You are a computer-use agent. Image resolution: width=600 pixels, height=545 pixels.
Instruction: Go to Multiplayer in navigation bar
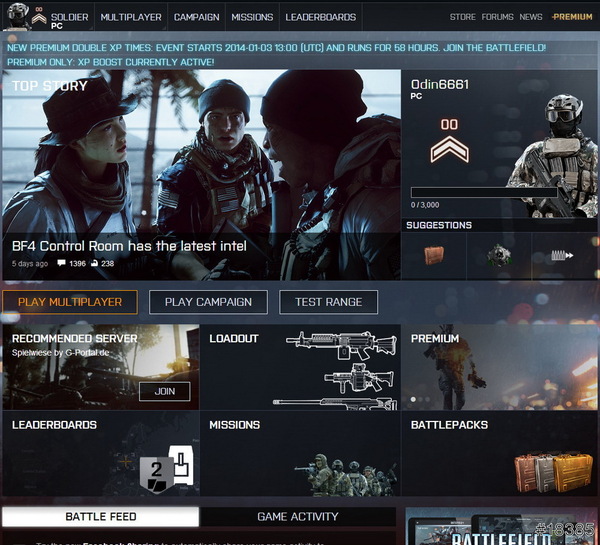(x=131, y=17)
